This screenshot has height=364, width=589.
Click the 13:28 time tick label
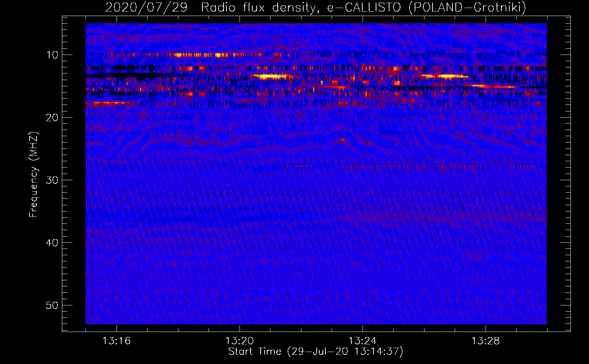(486, 341)
